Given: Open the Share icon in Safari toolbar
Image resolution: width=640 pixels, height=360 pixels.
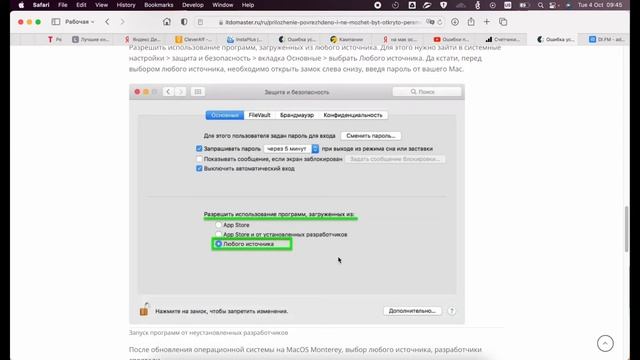Looking at the screenshot, I should tap(471, 22).
